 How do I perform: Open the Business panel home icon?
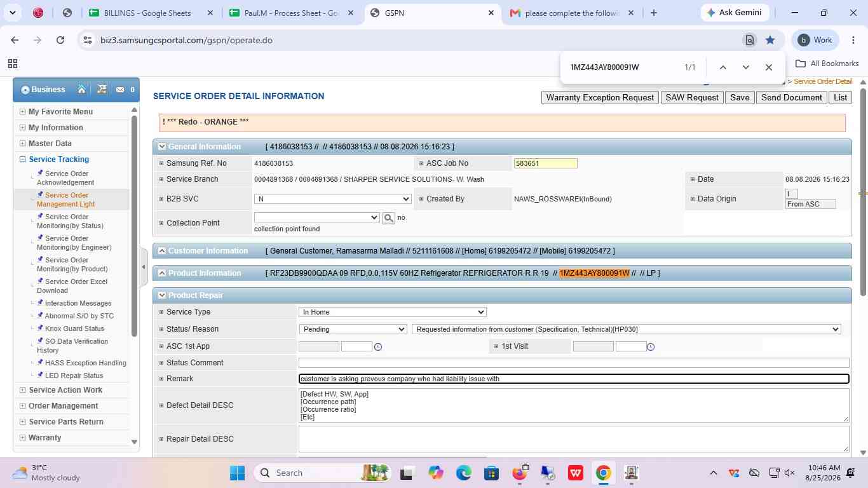click(x=81, y=90)
